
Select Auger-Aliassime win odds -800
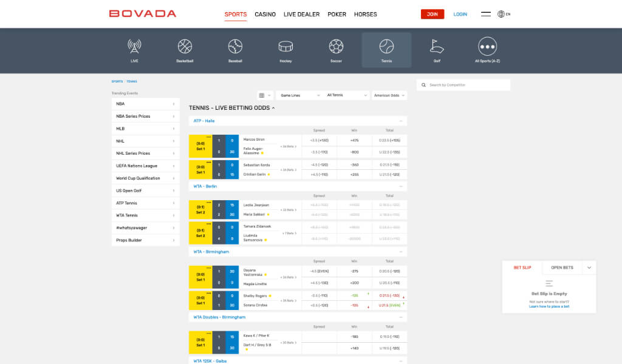[354, 152]
